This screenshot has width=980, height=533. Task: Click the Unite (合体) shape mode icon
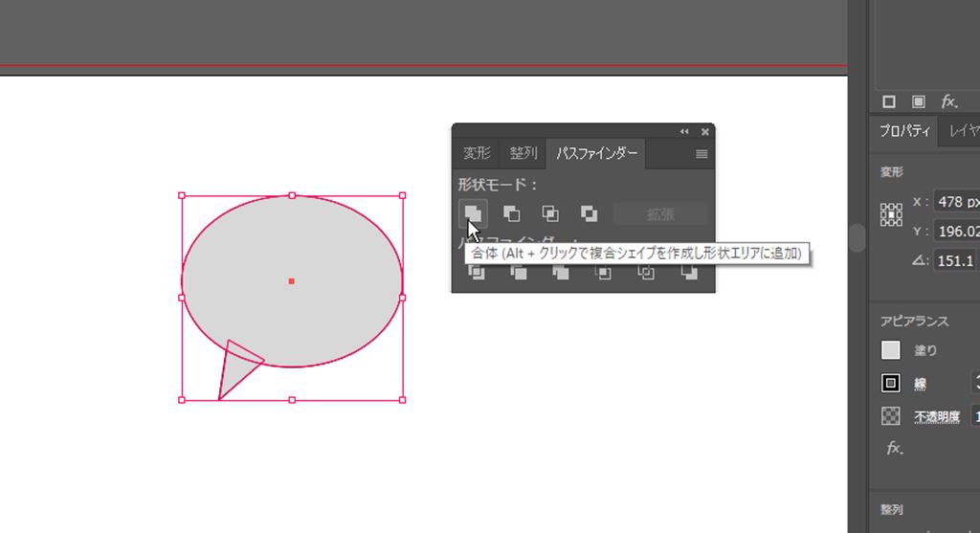[x=473, y=213]
